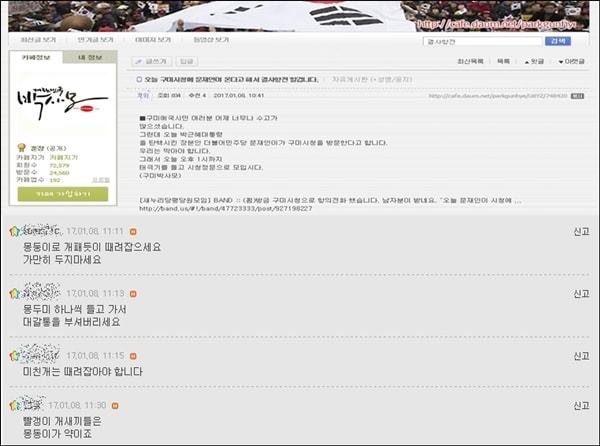Switch to the 카페정보 tab
600x446 pixels.
[x=36, y=57]
